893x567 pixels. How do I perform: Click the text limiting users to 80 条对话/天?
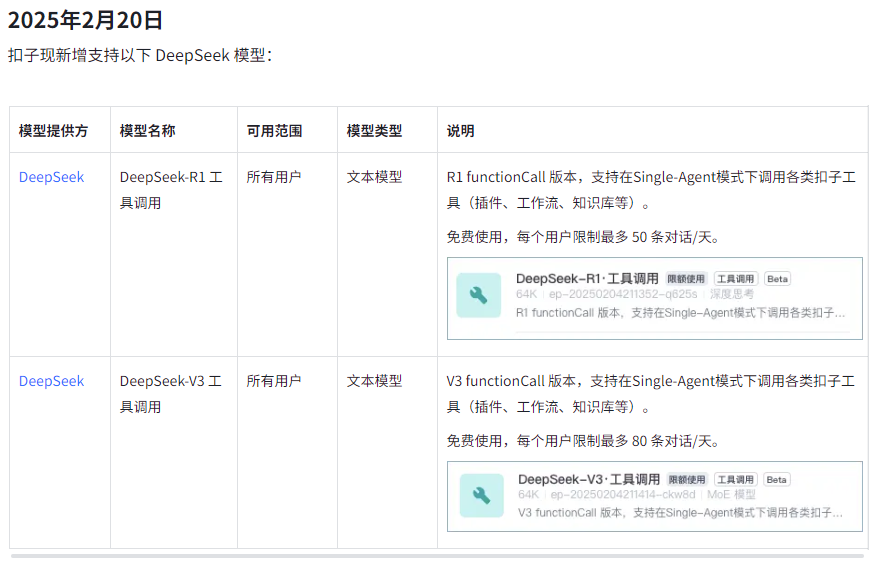coord(583,441)
